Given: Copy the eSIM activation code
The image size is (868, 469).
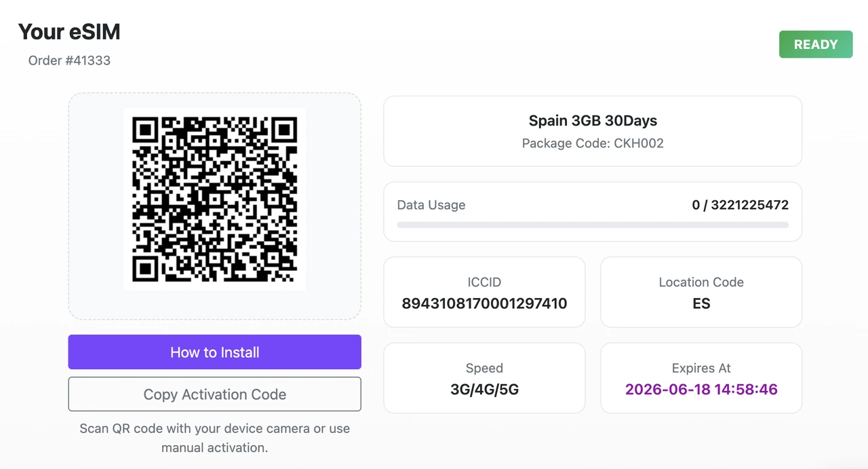Looking at the screenshot, I should [214, 394].
